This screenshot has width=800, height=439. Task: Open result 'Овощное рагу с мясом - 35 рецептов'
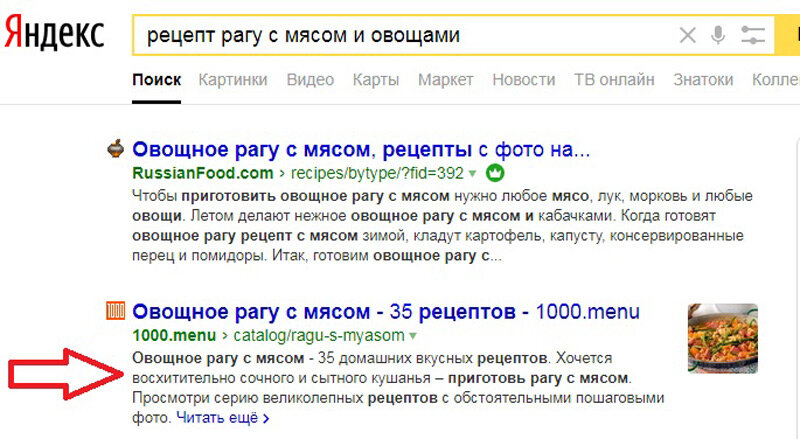386,311
